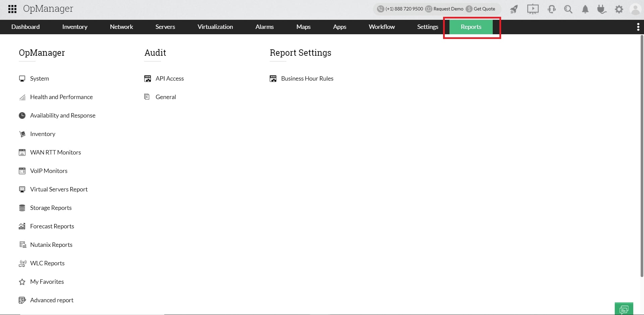This screenshot has width=644, height=315.
Task: Click the user profile avatar
Action: 636,9
